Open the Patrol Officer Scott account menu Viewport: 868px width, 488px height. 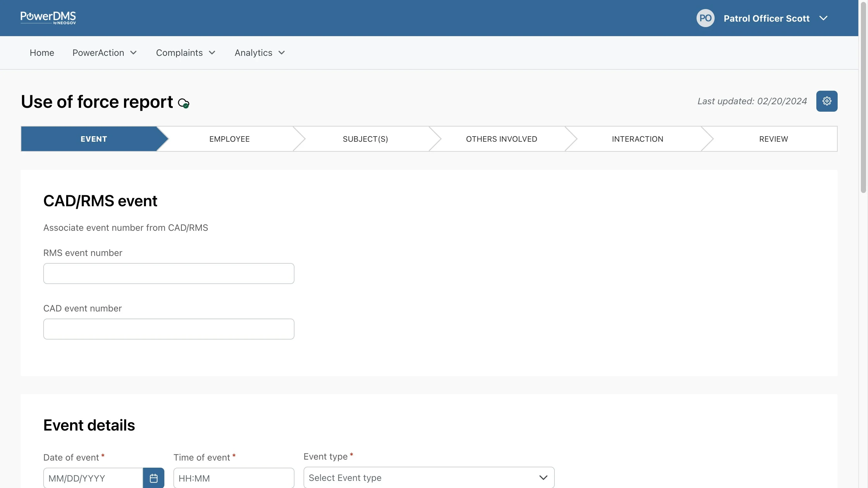tap(766, 18)
